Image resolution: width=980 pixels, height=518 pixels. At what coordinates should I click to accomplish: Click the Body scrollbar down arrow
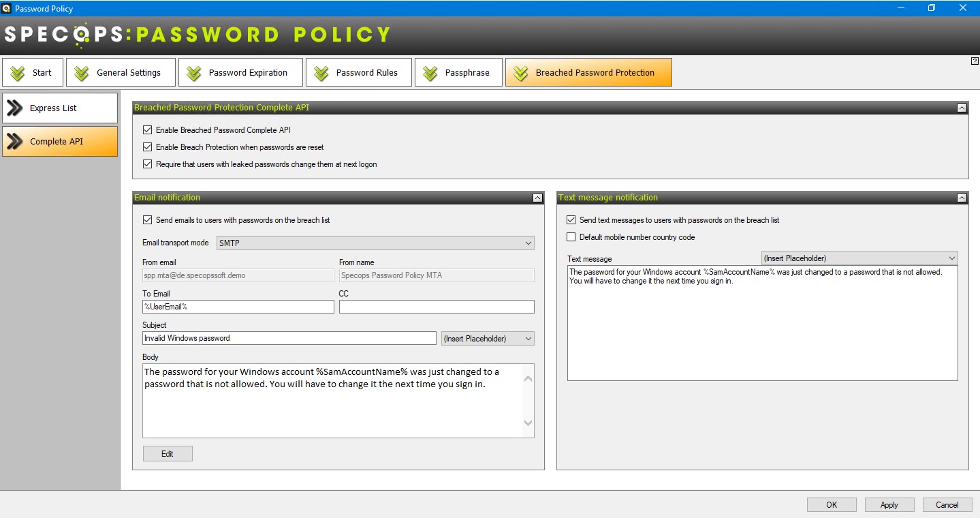(x=528, y=423)
